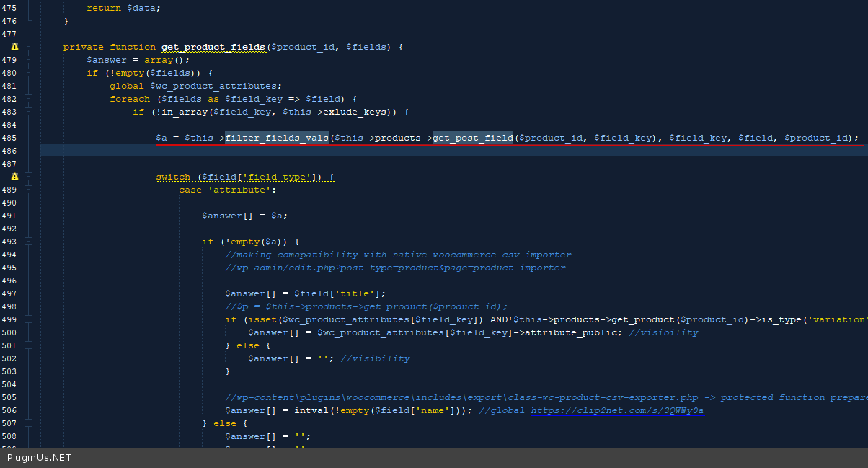Collapse the if (!in_array) block
Screen dimensions: 868x468
pos(28,112)
